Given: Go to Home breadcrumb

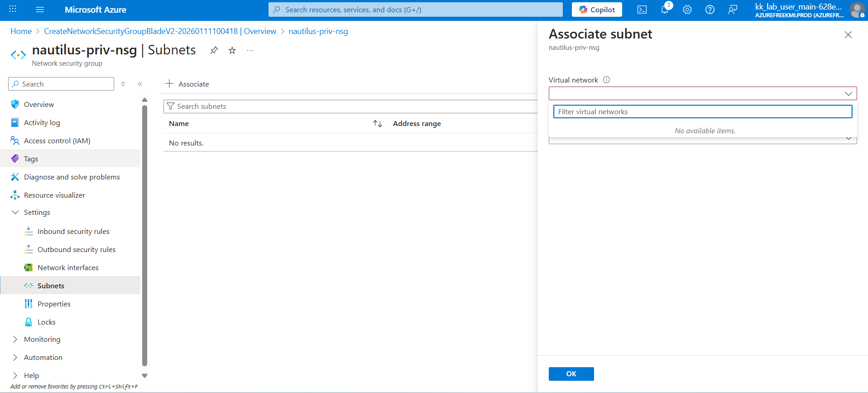Looking at the screenshot, I should 21,31.
